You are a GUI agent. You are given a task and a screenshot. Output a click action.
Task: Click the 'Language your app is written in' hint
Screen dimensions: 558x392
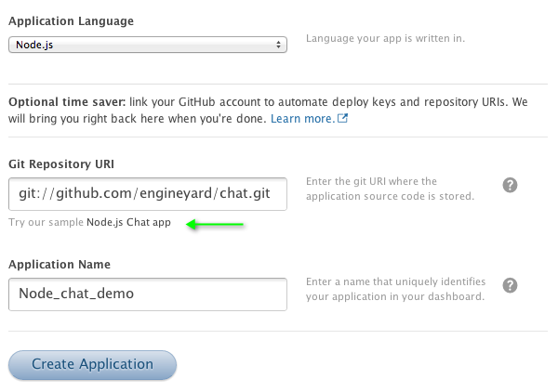pos(385,39)
